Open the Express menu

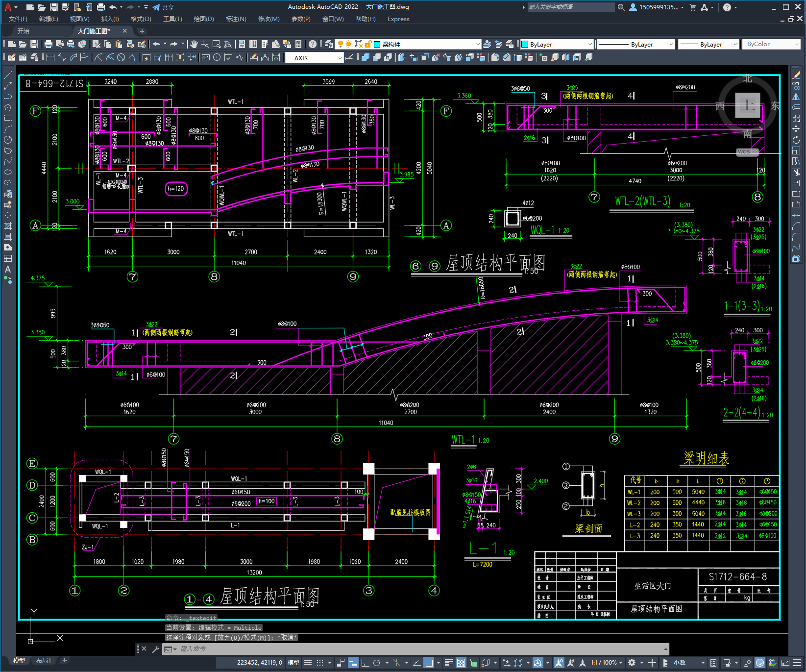coord(398,19)
